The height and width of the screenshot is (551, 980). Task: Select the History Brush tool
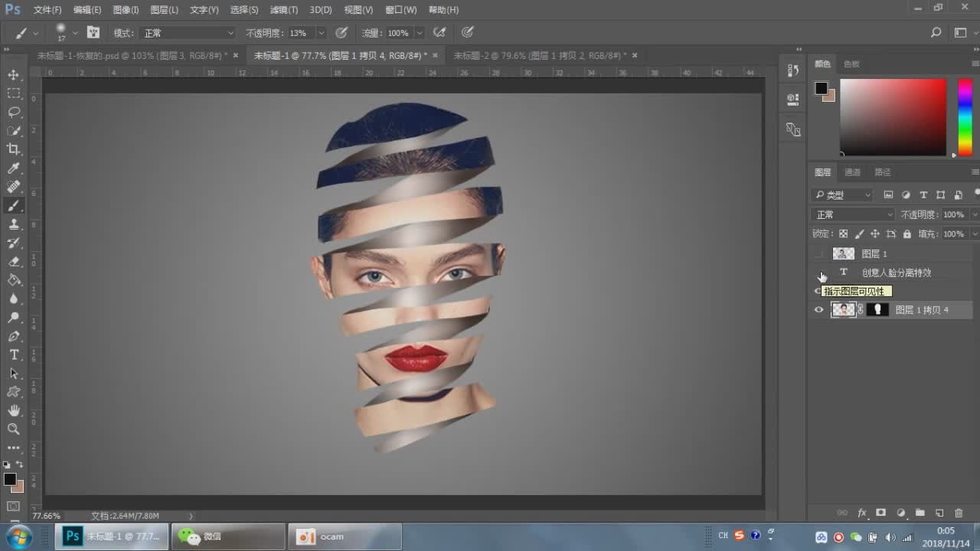(x=14, y=243)
